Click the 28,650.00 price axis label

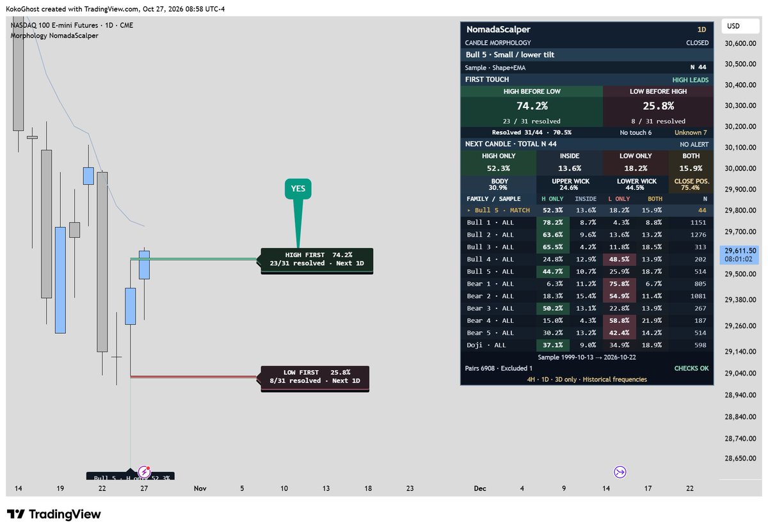[740, 459]
